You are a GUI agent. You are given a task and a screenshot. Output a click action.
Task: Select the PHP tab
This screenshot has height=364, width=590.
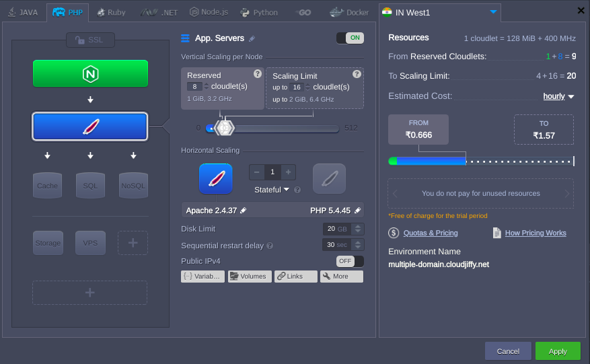[68, 12]
